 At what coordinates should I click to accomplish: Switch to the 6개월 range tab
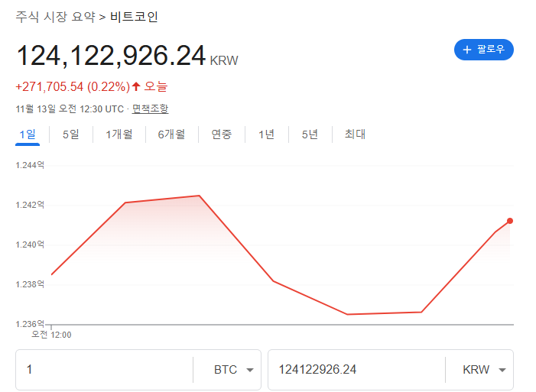[x=171, y=134]
